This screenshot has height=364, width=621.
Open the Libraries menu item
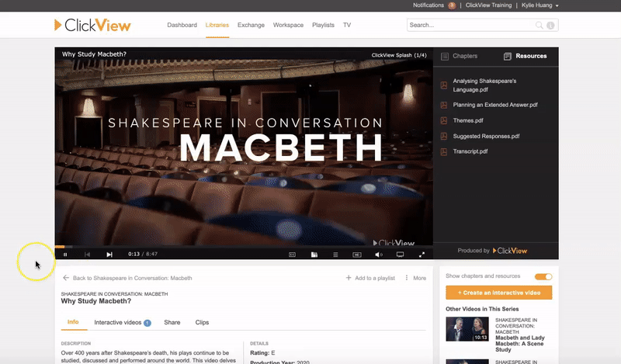(217, 25)
